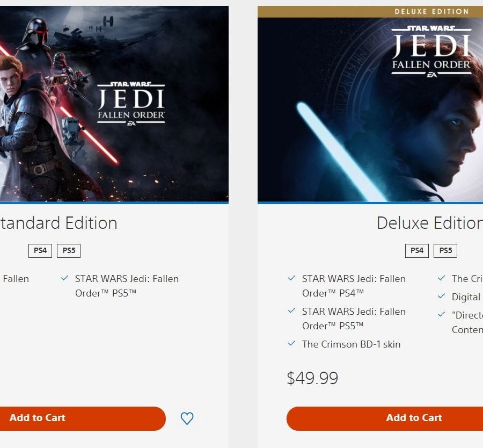Select the PS5 badge under Deluxe Edition
The image size is (483, 448).
[x=445, y=250]
